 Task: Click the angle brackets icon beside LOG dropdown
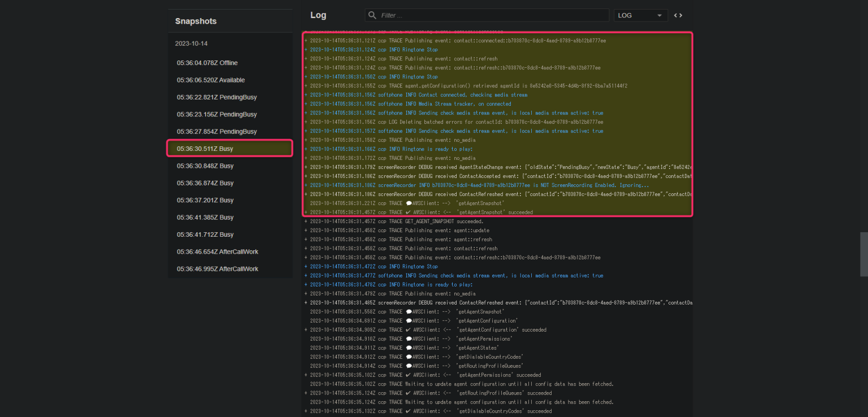[678, 15]
